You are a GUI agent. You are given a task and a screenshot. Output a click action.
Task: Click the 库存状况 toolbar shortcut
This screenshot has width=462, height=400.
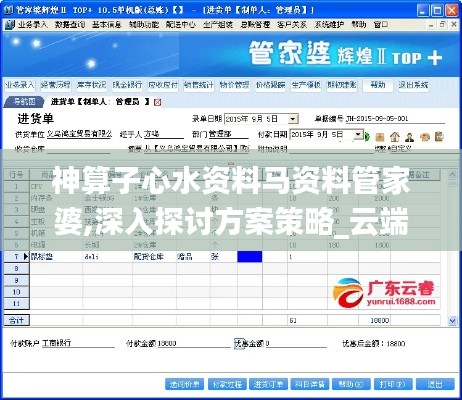tap(91, 85)
